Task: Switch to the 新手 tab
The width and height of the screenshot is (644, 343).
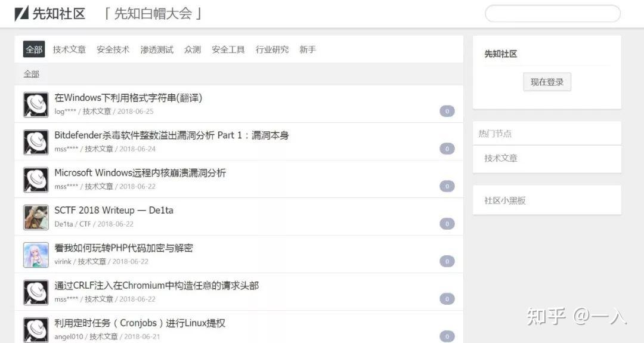Action: click(308, 50)
